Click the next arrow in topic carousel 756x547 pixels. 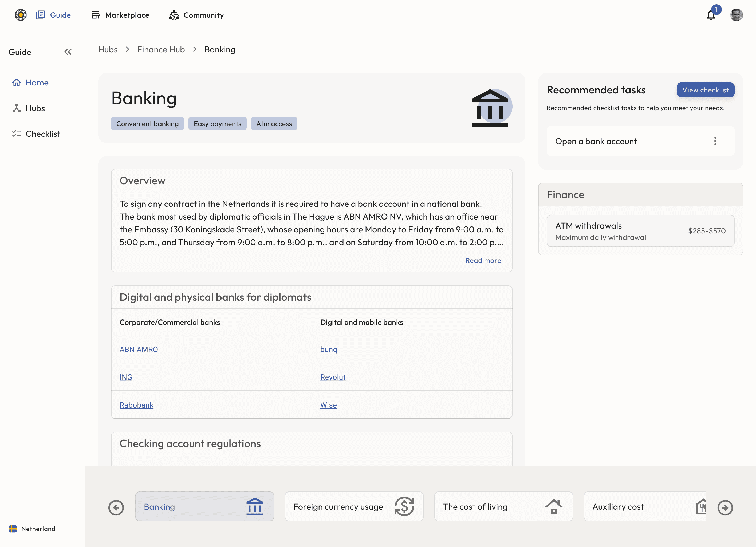pyautogui.click(x=725, y=508)
